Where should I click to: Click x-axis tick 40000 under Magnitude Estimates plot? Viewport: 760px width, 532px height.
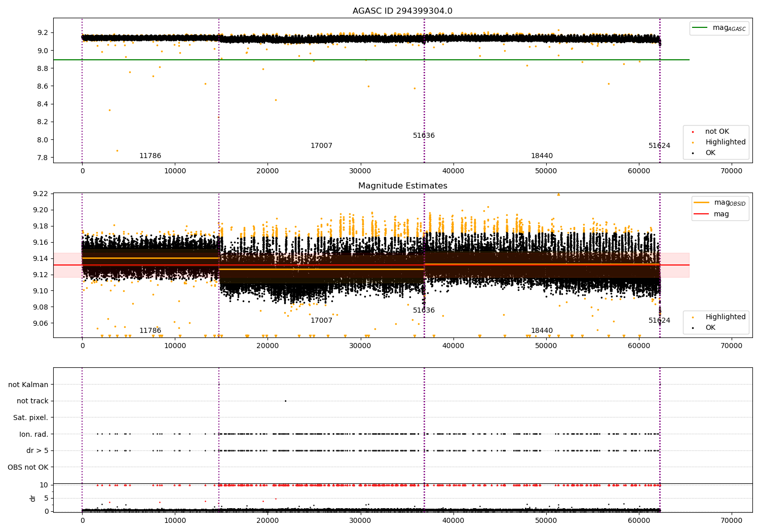point(453,346)
